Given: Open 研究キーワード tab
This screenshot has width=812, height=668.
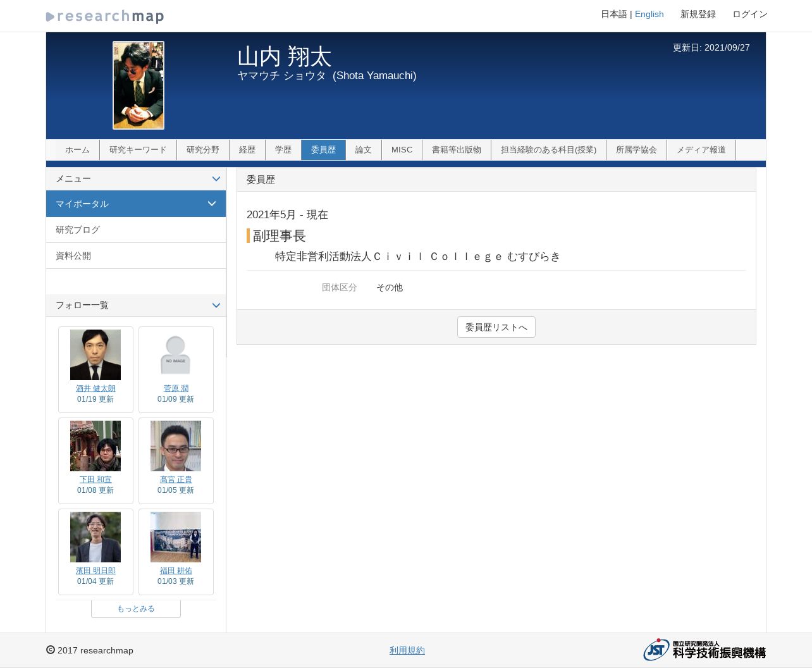Looking at the screenshot, I should tap(138, 150).
